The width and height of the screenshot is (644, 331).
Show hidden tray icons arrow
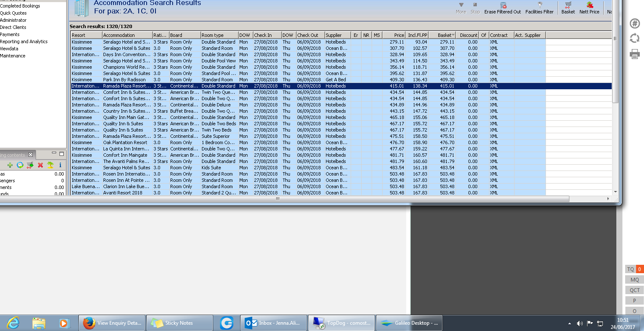[x=569, y=323]
